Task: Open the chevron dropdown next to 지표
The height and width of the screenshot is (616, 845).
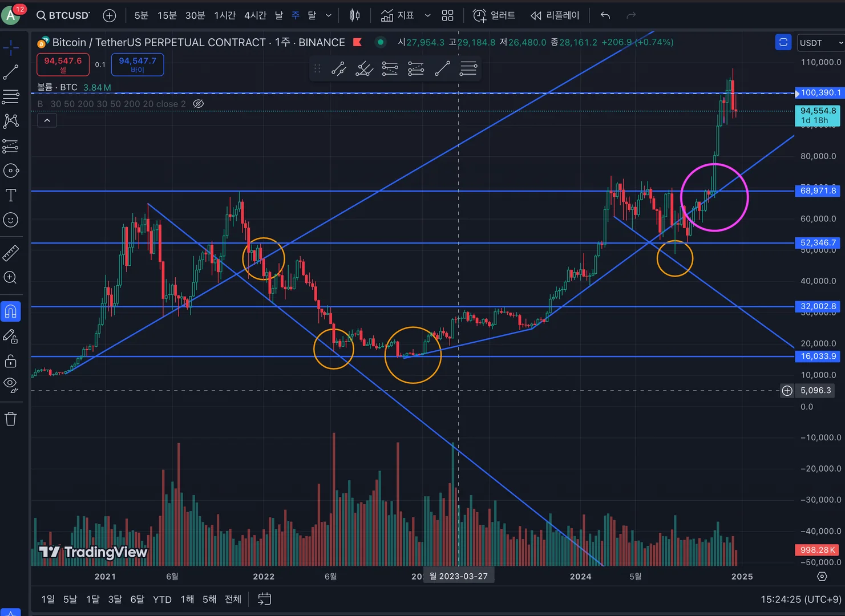Action: coord(427,15)
